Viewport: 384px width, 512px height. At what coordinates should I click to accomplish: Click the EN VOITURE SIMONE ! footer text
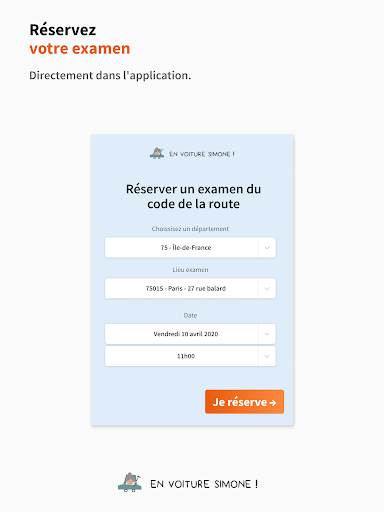(x=204, y=484)
